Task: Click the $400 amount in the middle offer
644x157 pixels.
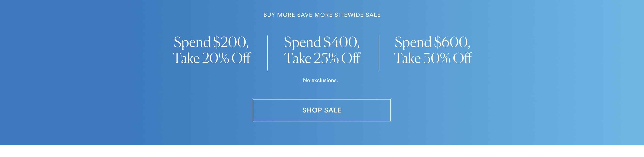Action: click(x=341, y=42)
